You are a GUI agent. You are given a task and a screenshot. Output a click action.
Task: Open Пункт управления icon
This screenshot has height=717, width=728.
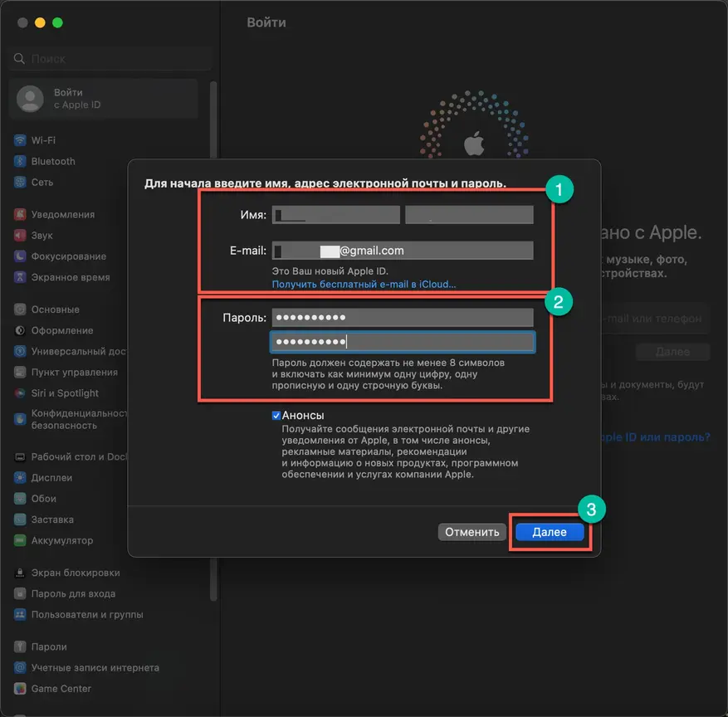pos(20,372)
